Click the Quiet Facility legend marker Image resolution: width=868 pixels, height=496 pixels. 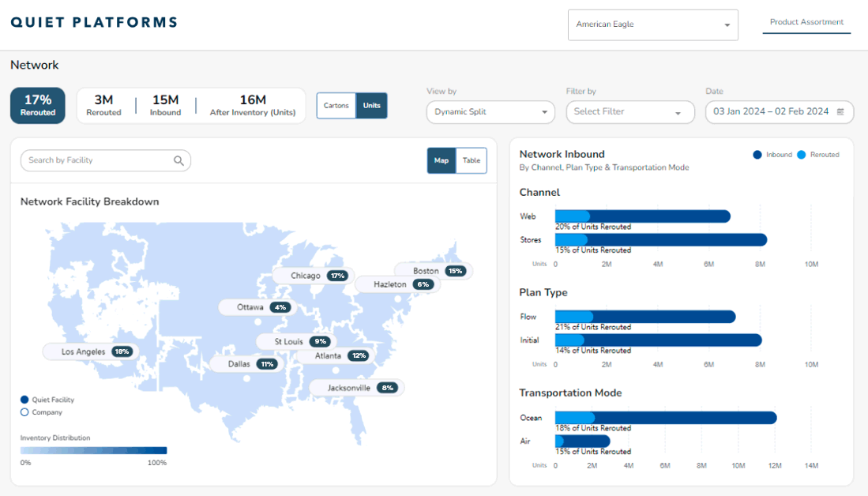point(24,400)
